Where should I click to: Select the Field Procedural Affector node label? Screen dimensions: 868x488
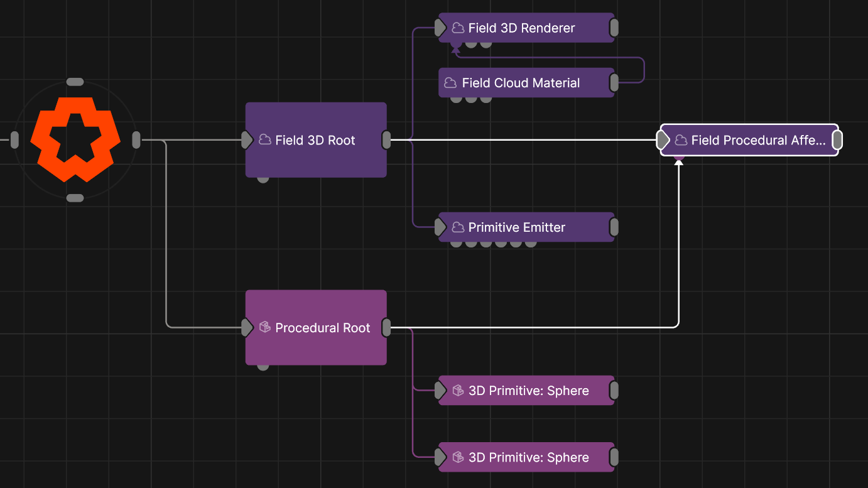tap(758, 141)
